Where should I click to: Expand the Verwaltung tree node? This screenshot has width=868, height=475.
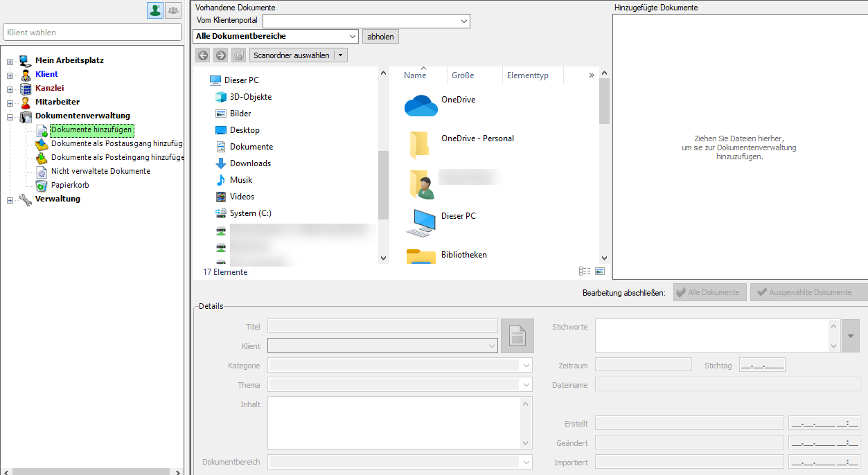pyautogui.click(x=10, y=199)
